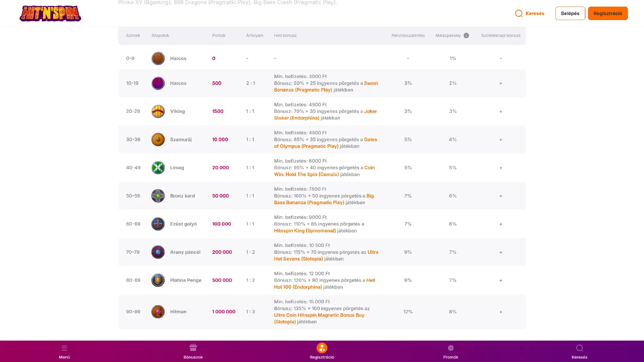Click the Ezüst golyó badge icon
The image size is (644, 362).
click(x=158, y=224)
